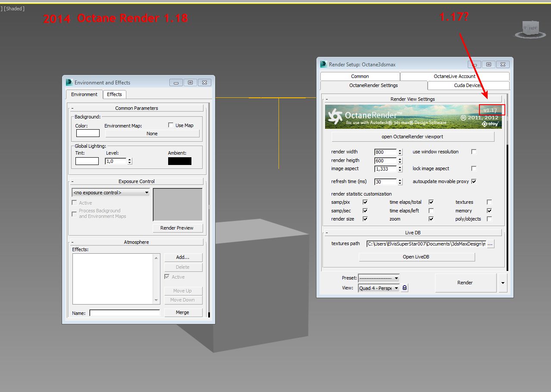Open the View dropdown showing Quad 4
The height and width of the screenshot is (392, 551).
click(379, 288)
